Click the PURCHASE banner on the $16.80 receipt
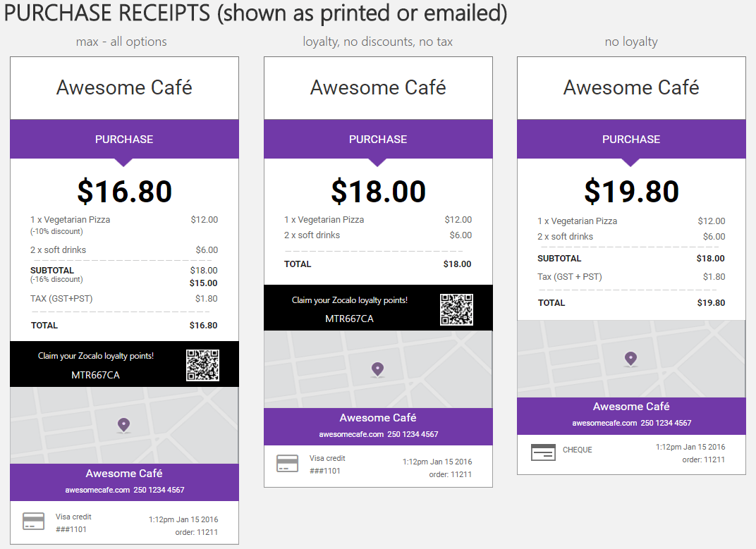Viewport: 756px width, 549px height. 124,140
